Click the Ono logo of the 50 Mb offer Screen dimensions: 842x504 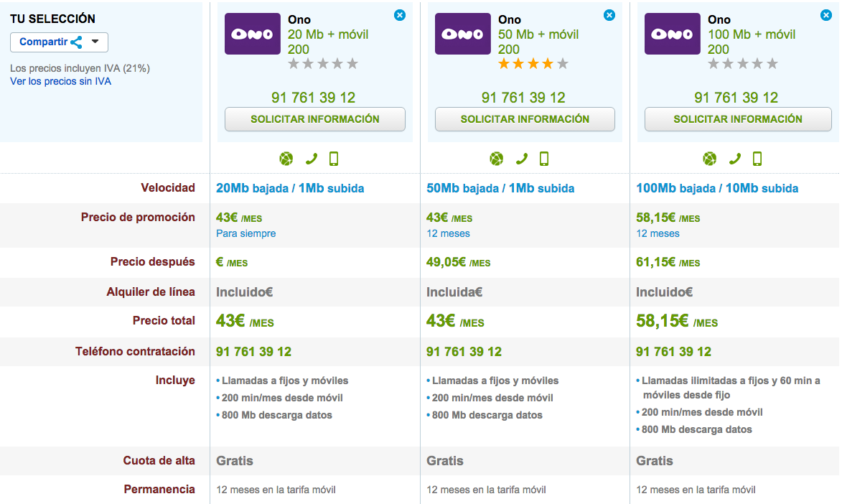point(462,34)
